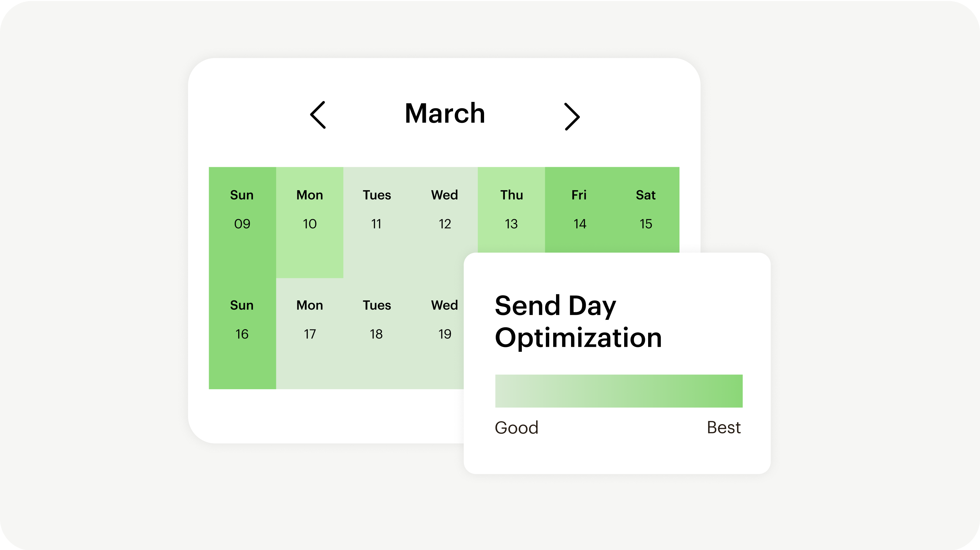Click the Sun column header
This screenshot has width=980, height=550.
click(242, 195)
